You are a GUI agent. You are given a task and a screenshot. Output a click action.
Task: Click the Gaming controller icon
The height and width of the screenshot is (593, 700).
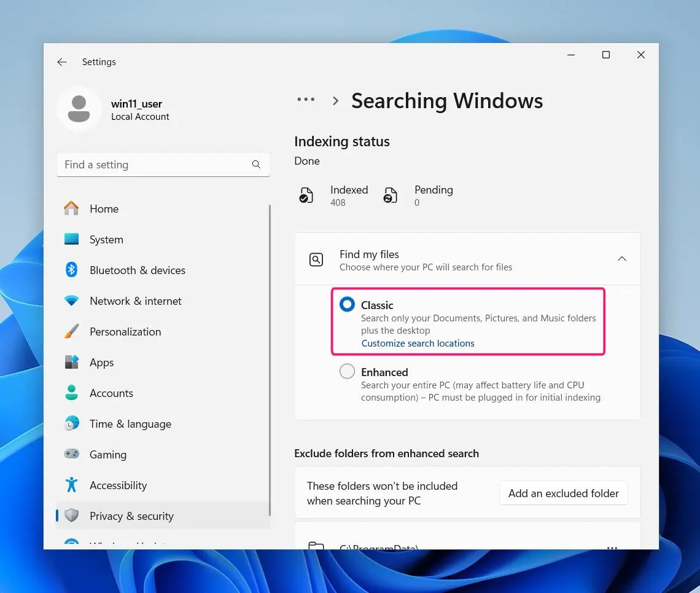point(71,454)
